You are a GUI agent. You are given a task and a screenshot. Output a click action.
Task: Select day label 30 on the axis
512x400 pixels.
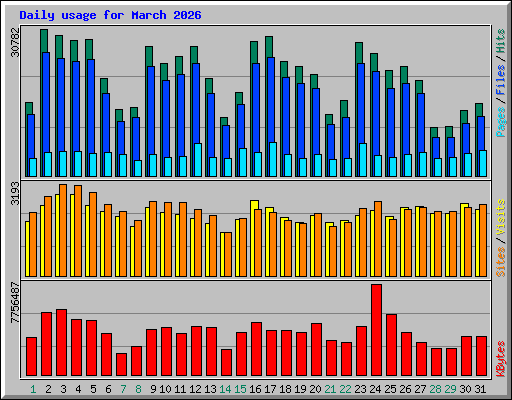click(465, 389)
